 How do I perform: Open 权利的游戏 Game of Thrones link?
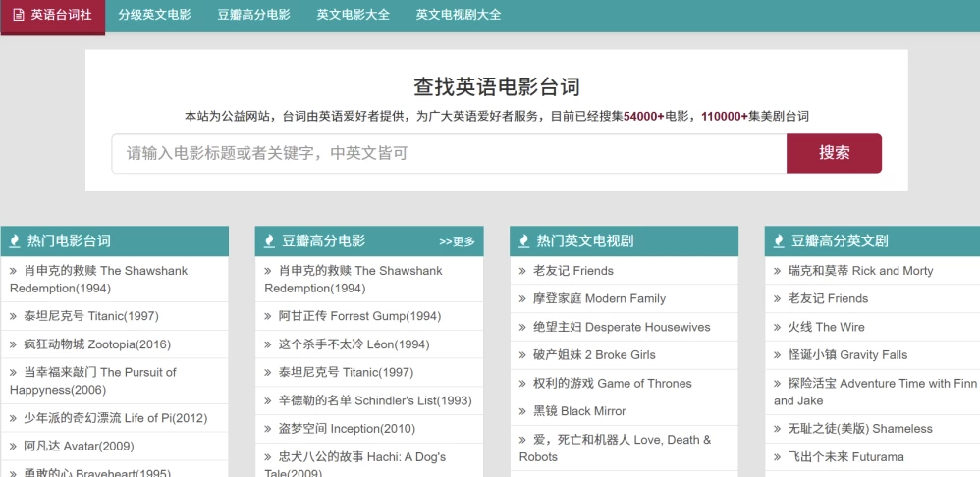coord(612,384)
